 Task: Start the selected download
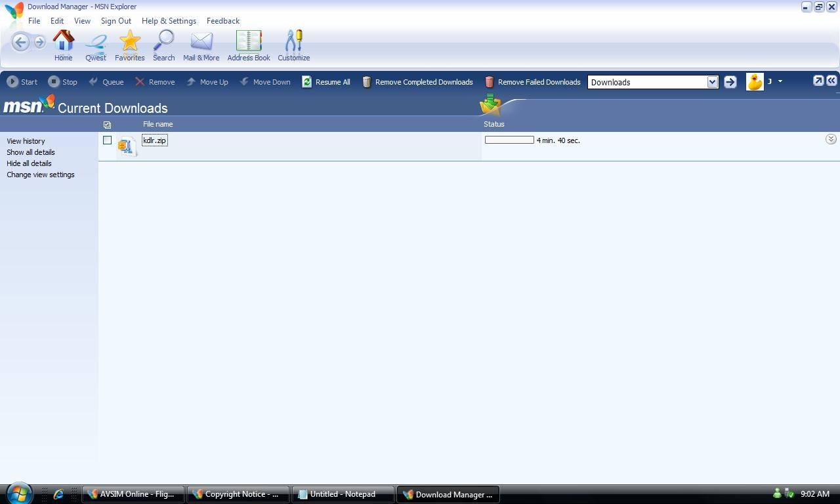point(22,82)
